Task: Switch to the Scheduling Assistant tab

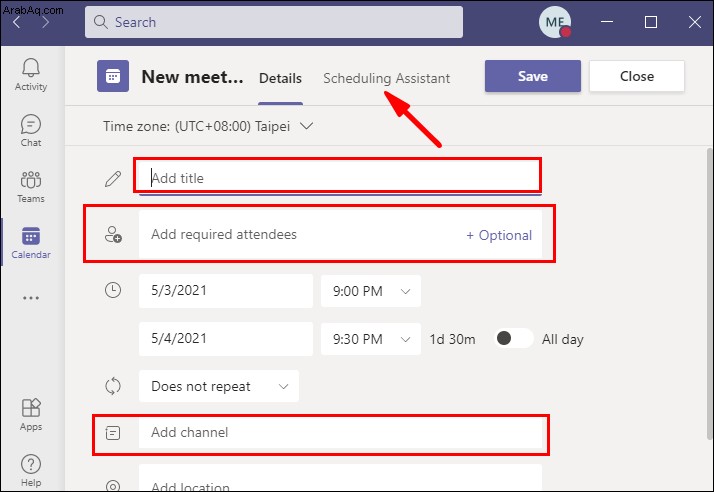Action: [386, 78]
